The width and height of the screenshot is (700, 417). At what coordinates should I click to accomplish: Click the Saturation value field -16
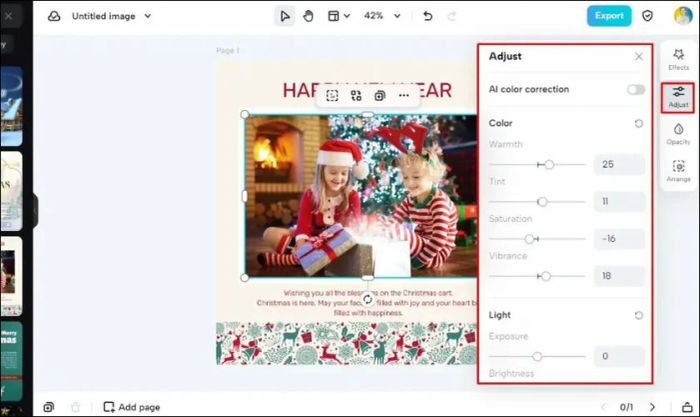coord(619,239)
